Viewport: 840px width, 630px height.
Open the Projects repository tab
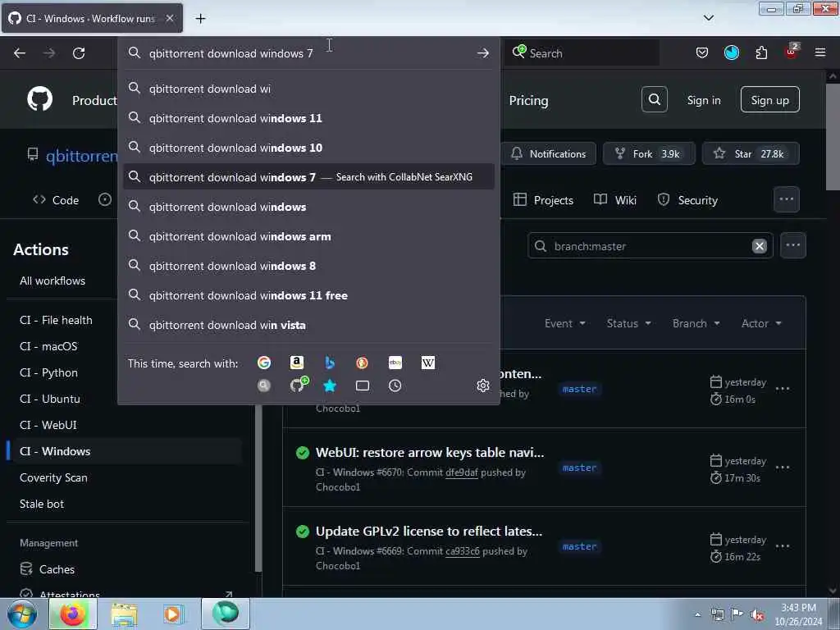pos(543,200)
